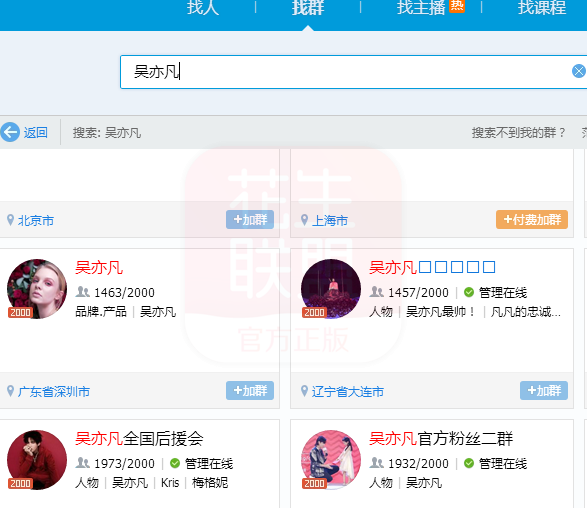The image size is (587, 508).
Task: Open the location pin next to 北京市
Action: pyautogui.click(x=10, y=220)
